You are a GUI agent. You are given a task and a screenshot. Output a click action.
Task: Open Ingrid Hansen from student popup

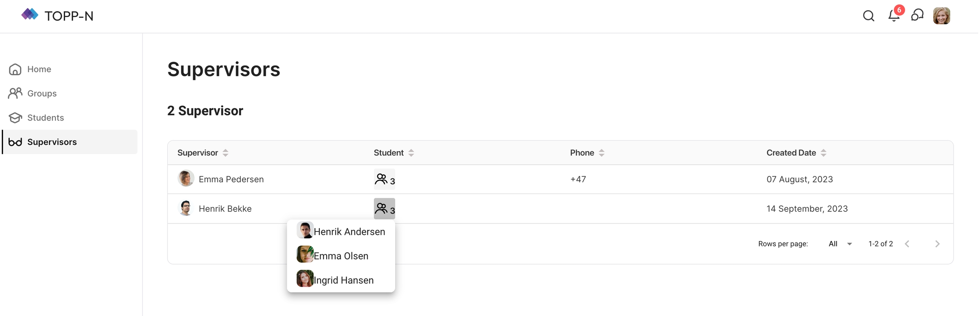(x=343, y=280)
